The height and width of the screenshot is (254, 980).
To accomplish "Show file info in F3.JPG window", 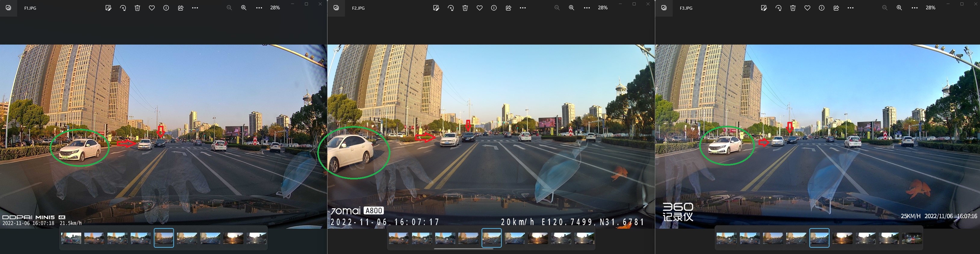I will (x=822, y=8).
